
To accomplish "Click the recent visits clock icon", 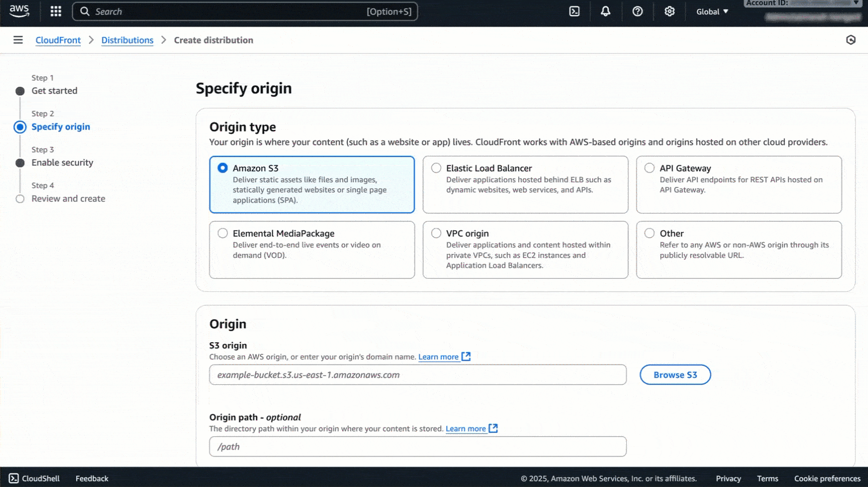I will [x=851, y=39].
